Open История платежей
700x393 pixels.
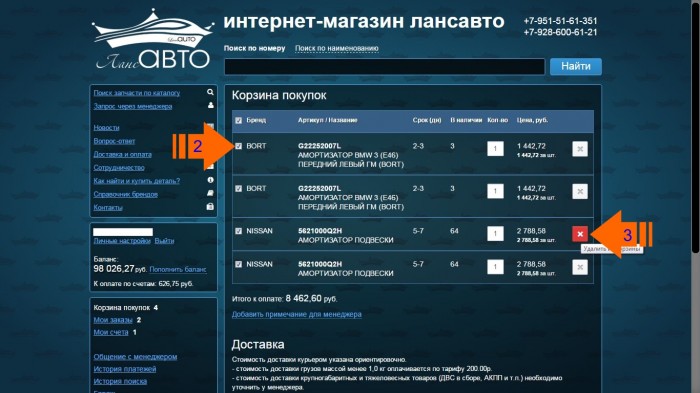click(125, 369)
